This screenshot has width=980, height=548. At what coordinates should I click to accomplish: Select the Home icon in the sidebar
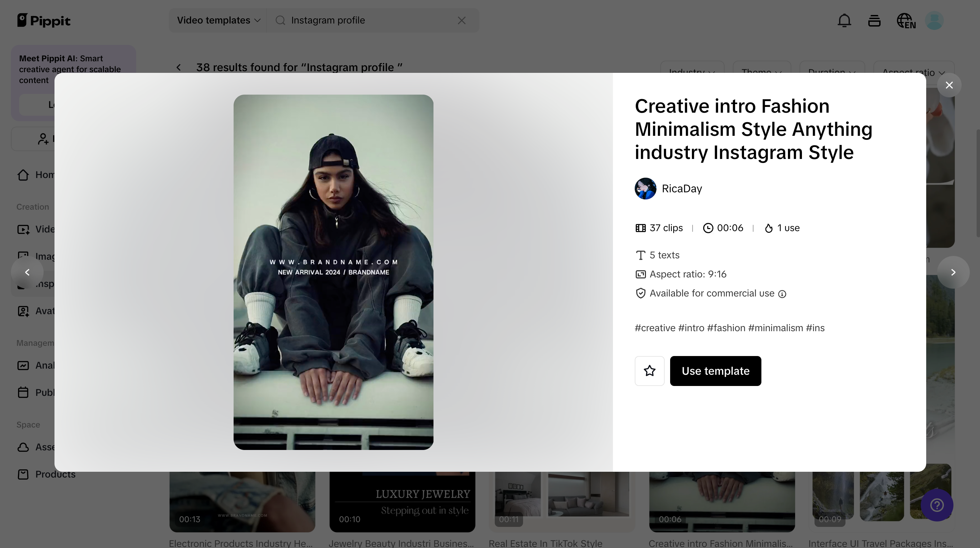tap(23, 175)
